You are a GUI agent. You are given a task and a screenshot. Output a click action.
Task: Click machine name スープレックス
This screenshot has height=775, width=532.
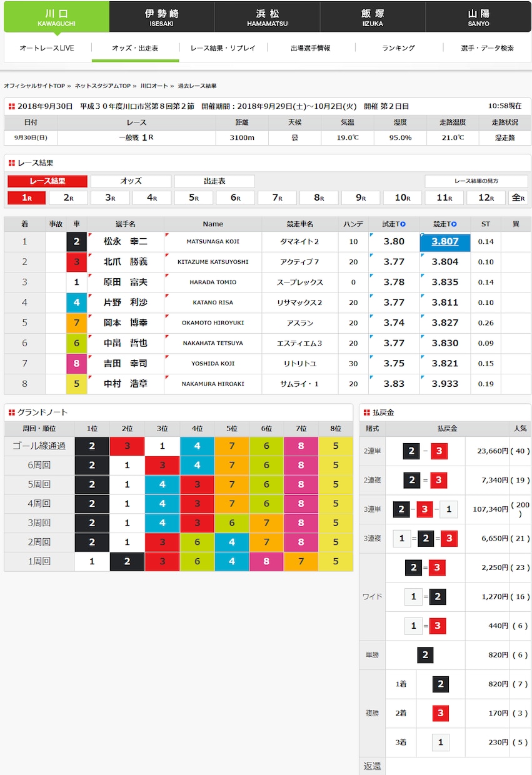click(x=299, y=282)
